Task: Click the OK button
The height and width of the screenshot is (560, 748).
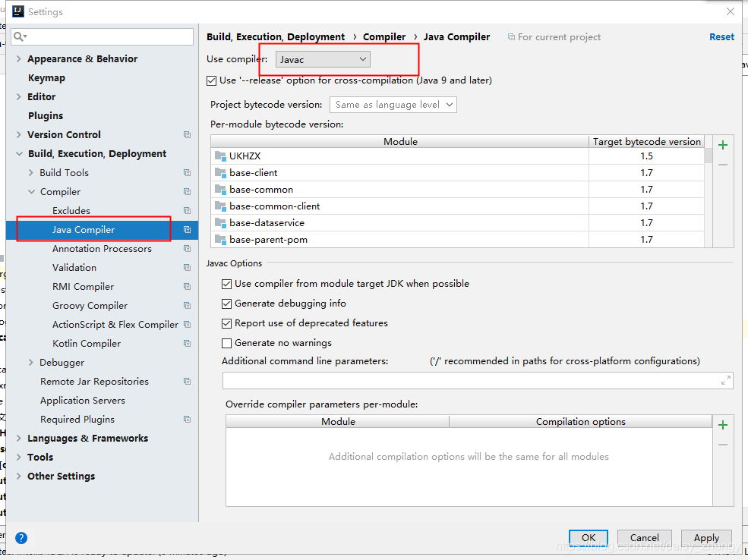Action: pyautogui.click(x=589, y=537)
